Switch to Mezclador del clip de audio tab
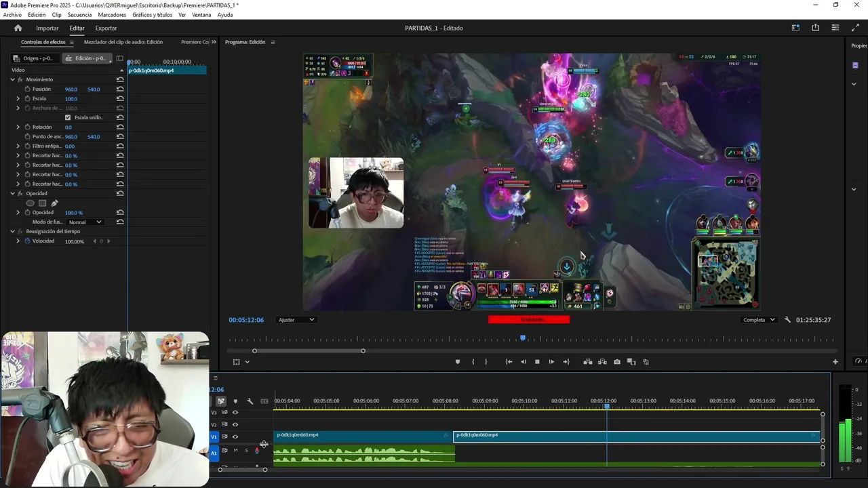This screenshot has height=488, width=868. pyautogui.click(x=123, y=42)
